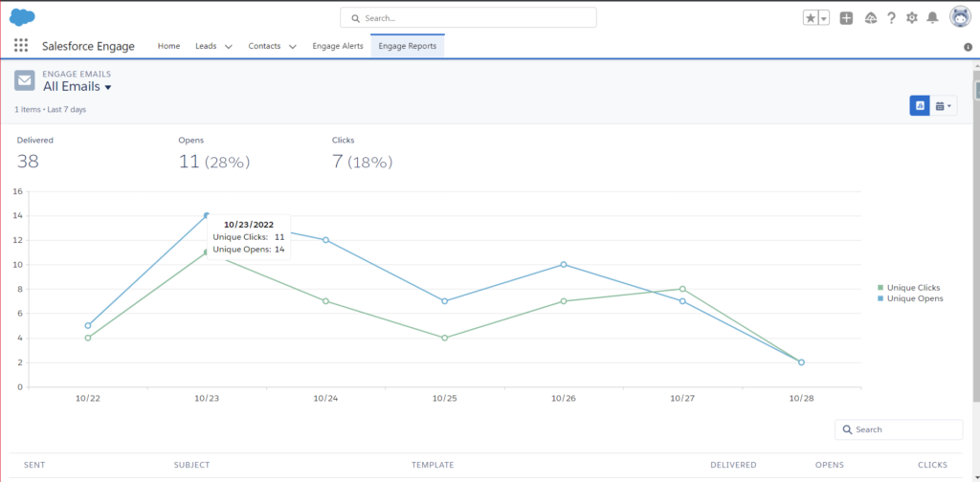Expand the Leads tab chevron

pos(228,47)
